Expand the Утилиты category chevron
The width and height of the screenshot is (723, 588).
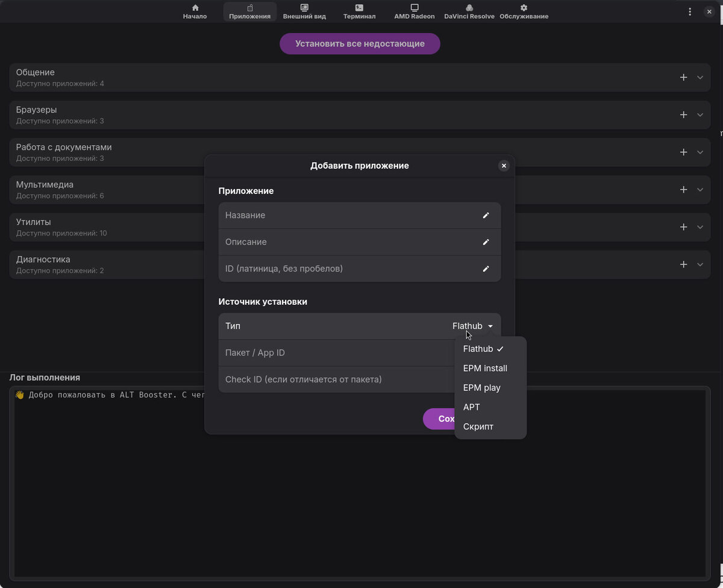(x=700, y=227)
